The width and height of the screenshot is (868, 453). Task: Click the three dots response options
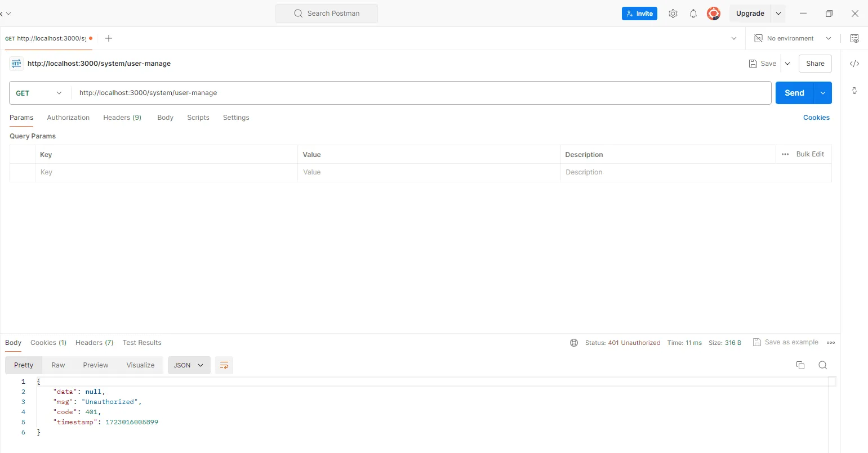(831, 343)
